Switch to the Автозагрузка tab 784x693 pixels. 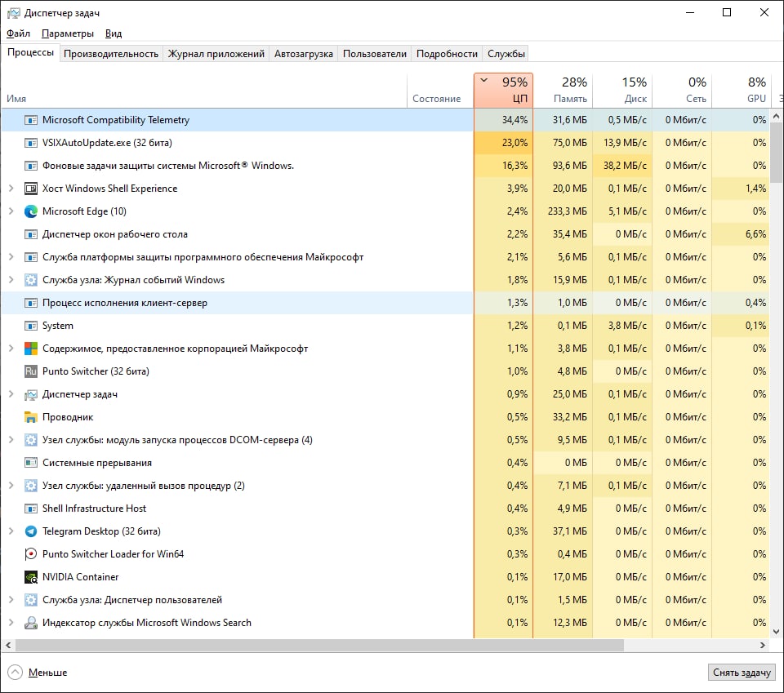304,54
